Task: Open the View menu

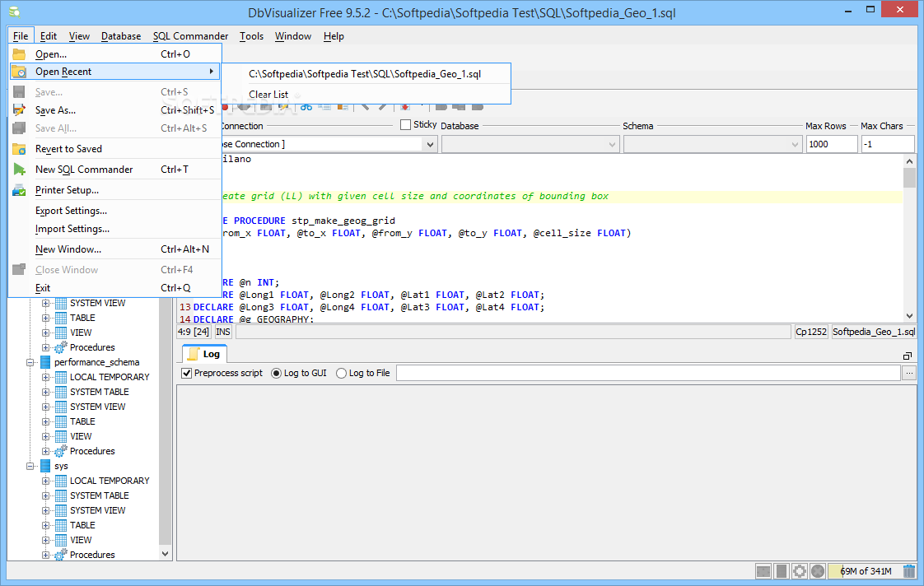Action: (x=79, y=36)
